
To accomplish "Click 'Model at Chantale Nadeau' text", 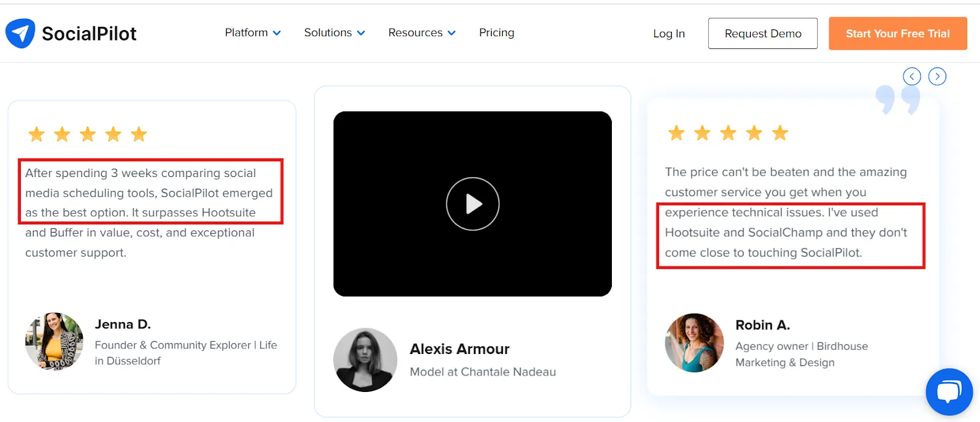I will pos(483,372).
